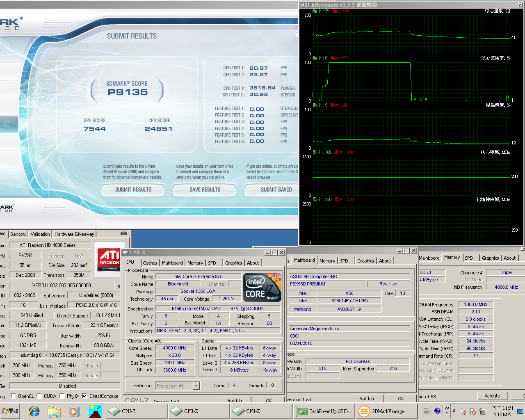Click the Intel Core i7 Extreme 975 name field
525x420 pixels.
198,276
